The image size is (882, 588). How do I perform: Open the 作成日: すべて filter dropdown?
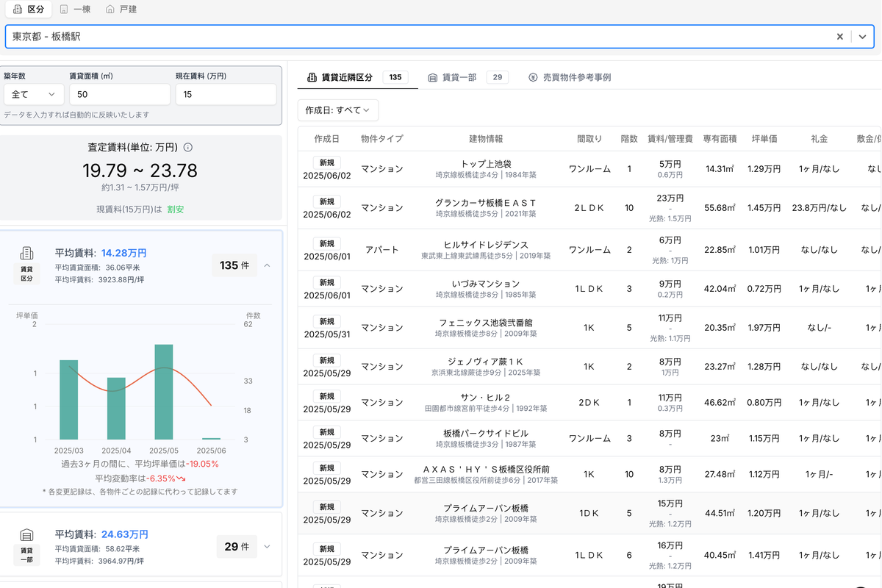[338, 110]
